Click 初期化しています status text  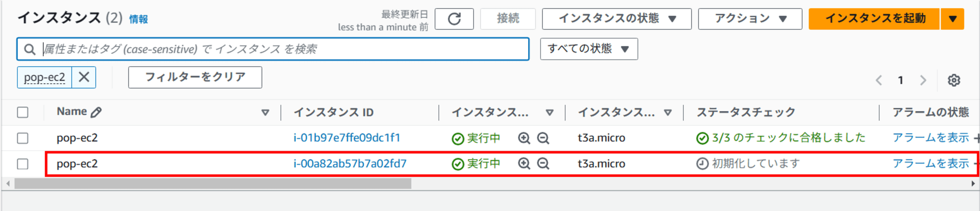coord(756,164)
